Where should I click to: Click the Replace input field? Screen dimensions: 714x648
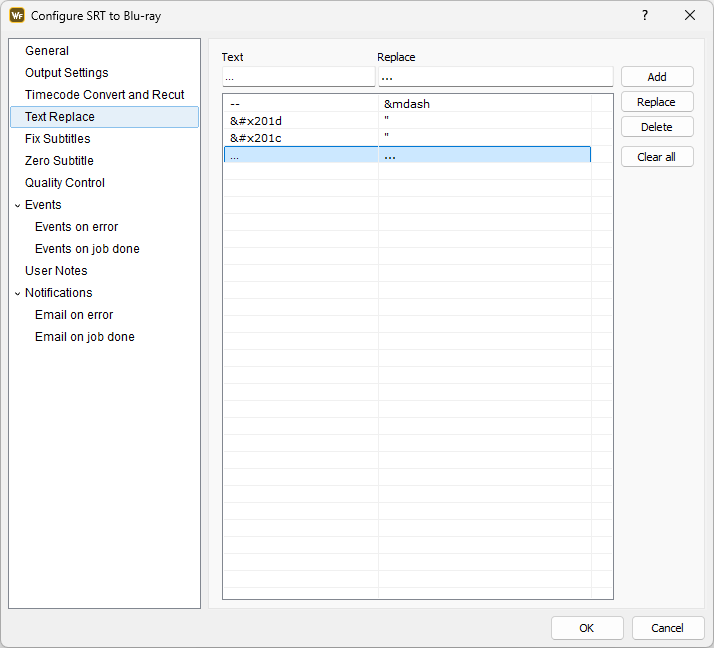(494, 77)
